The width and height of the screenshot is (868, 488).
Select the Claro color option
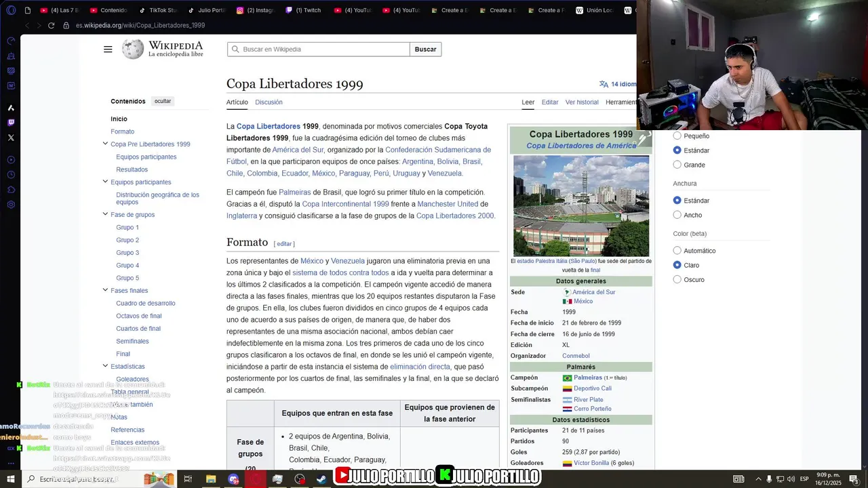pos(677,265)
